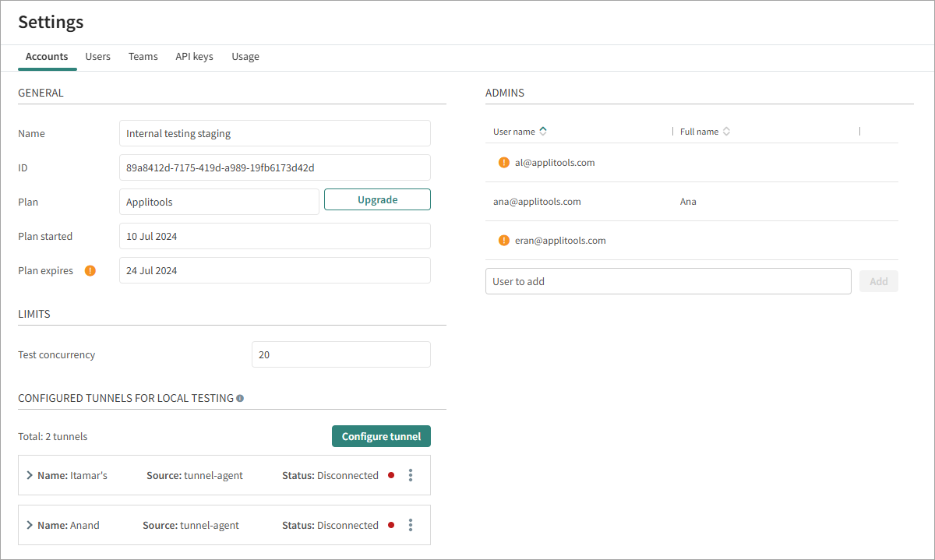Click the ADMINS section heading
This screenshot has width=935, height=560.
505,93
